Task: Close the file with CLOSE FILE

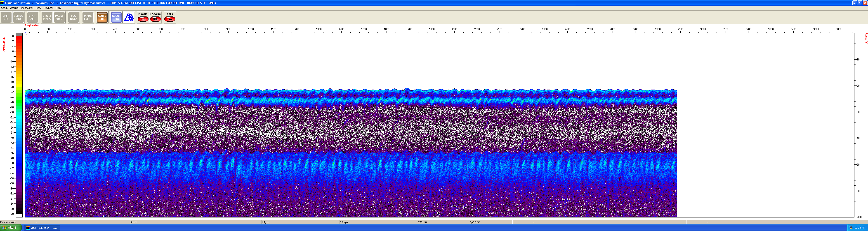Action: click(x=102, y=18)
